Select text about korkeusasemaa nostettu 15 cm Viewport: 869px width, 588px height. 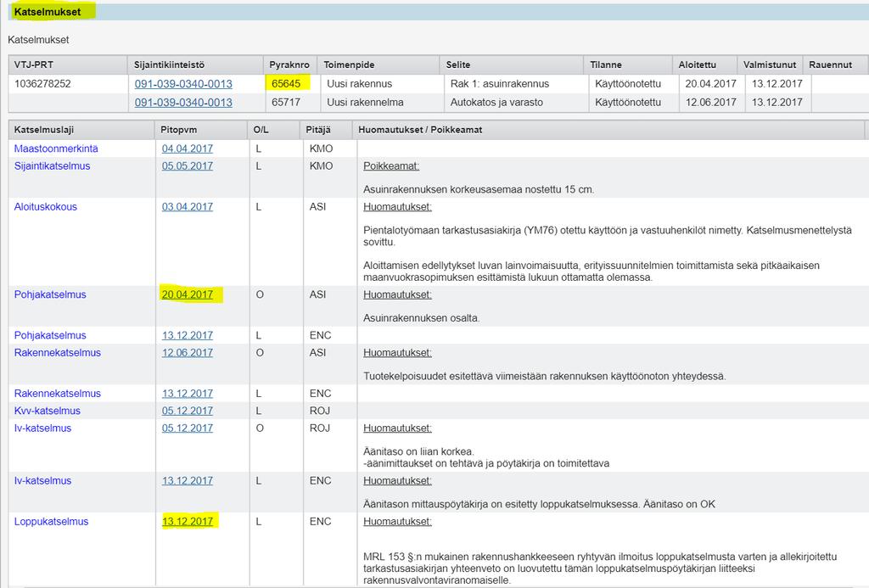point(479,189)
